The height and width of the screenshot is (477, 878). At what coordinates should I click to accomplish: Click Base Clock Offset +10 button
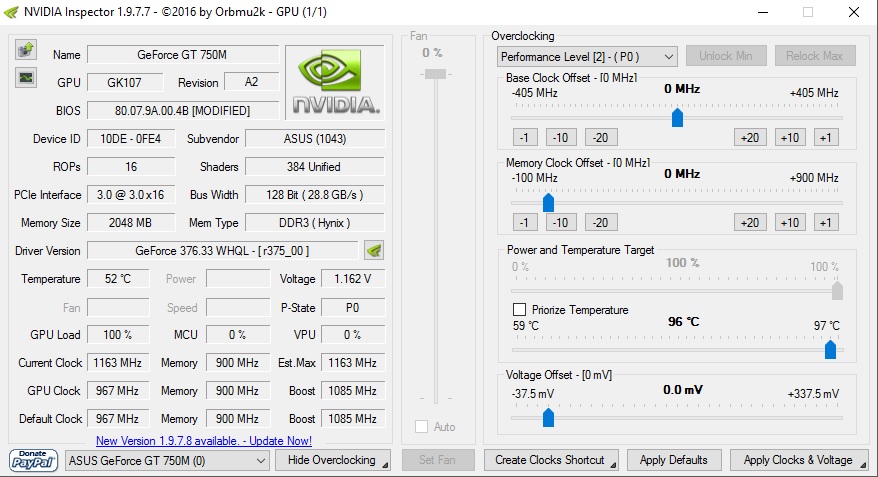(x=790, y=138)
